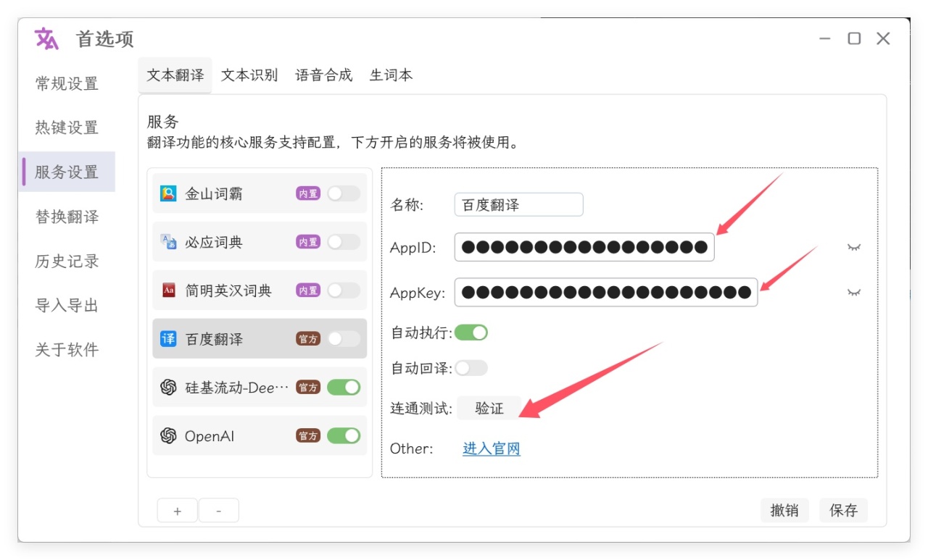928x560 pixels.
Task: Close the 首选项 window
Action: (x=883, y=38)
